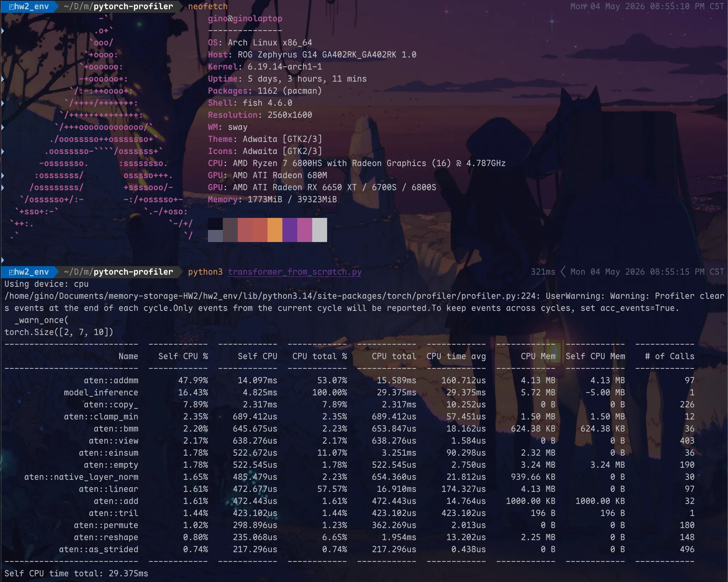
Task: Click the WM: sway line
Action: tap(228, 127)
